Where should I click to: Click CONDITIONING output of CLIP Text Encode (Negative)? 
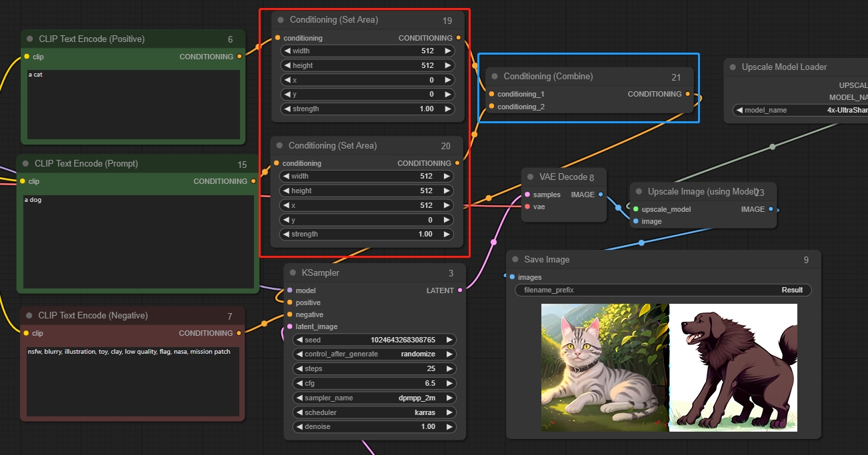click(239, 333)
